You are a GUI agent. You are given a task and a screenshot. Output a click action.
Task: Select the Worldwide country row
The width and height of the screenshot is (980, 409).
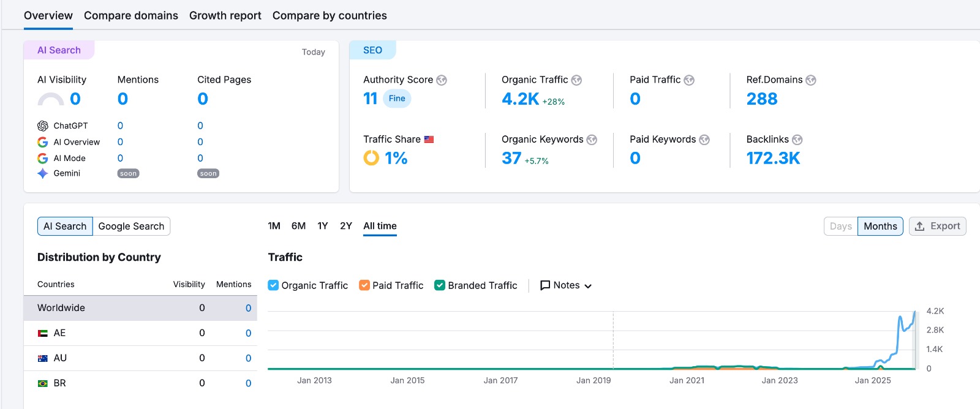pos(140,308)
